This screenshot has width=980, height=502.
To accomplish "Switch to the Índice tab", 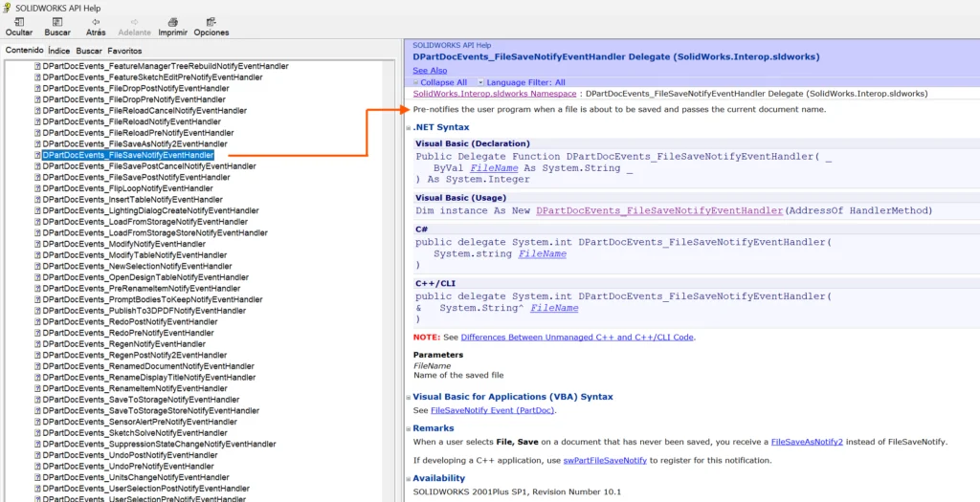I will coord(58,51).
